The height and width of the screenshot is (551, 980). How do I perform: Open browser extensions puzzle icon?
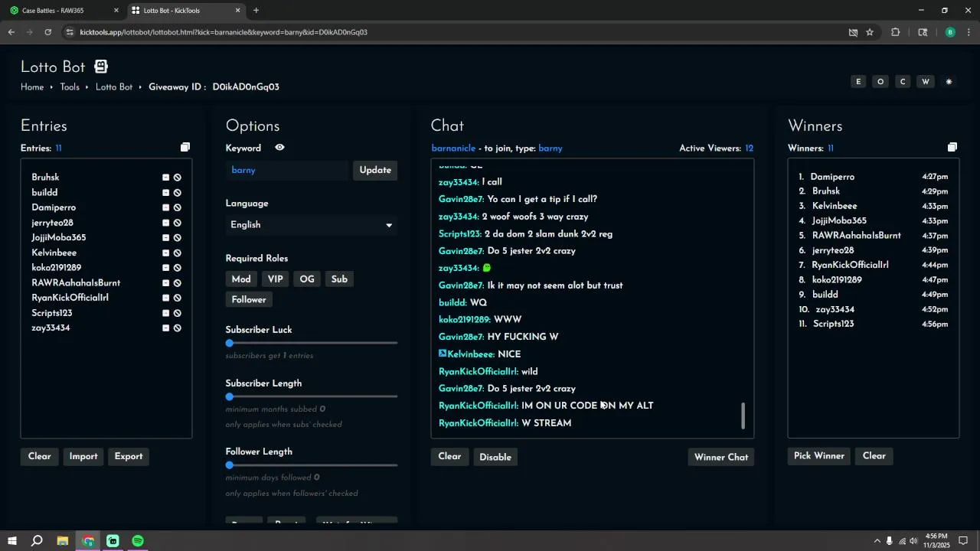coord(895,32)
